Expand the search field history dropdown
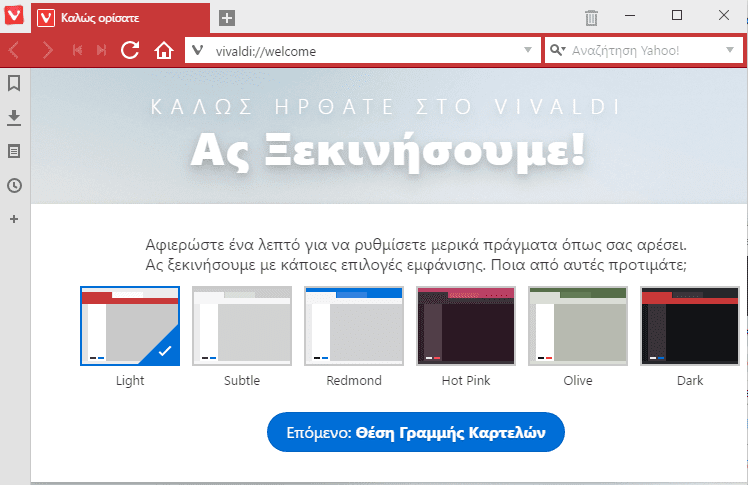Viewport: 748px width, 485px height. pos(729,50)
